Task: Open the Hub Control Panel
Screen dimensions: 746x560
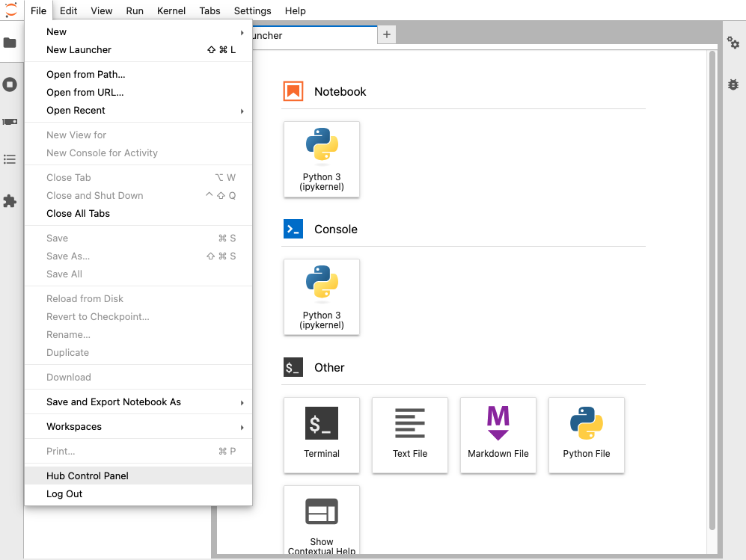Action: pyautogui.click(x=138, y=476)
